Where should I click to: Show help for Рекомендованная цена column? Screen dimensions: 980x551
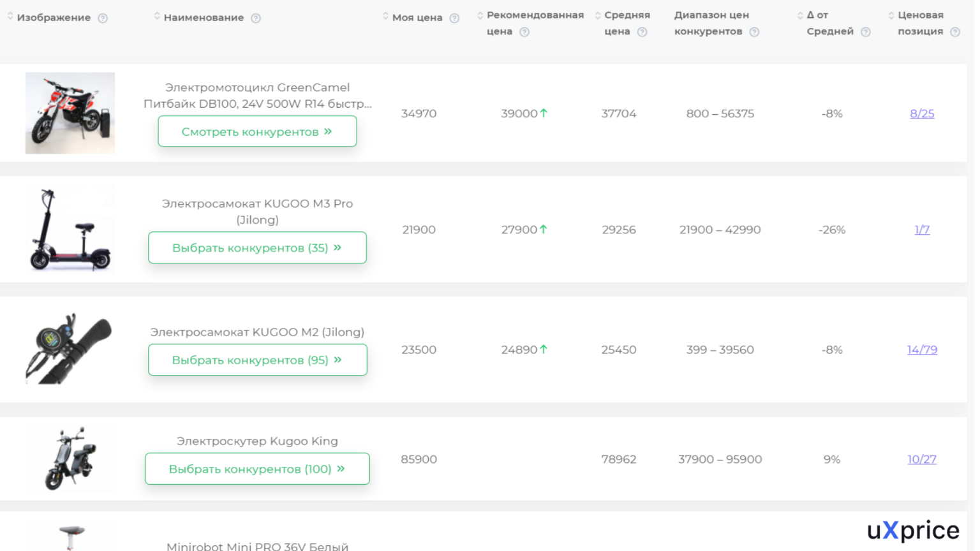pos(524,32)
